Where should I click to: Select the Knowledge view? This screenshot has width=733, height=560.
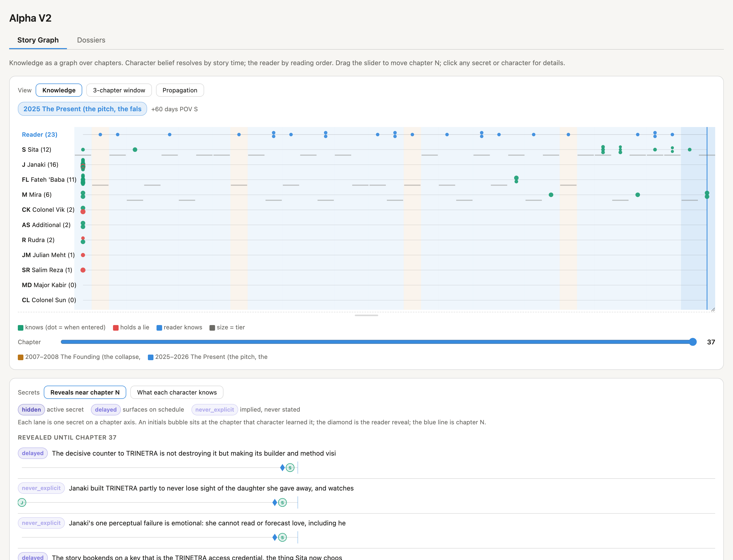pyautogui.click(x=59, y=90)
